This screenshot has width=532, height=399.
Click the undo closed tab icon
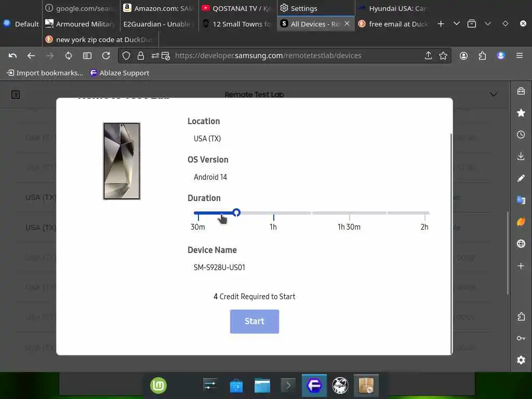pos(12,56)
